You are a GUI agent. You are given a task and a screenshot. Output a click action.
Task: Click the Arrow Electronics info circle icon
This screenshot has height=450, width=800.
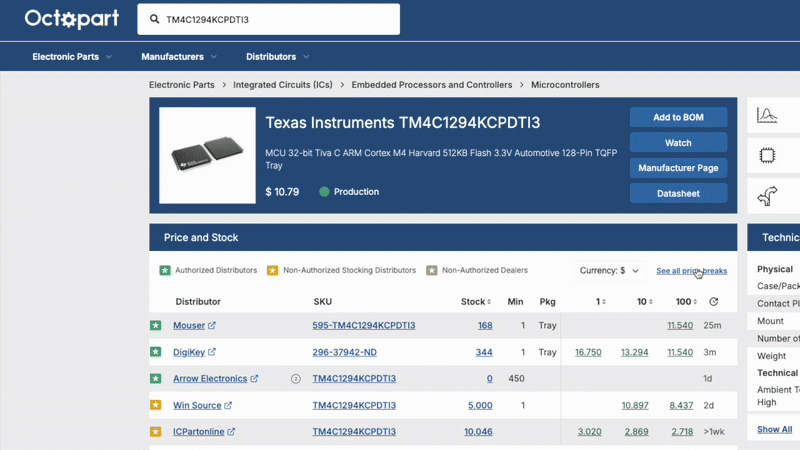295,379
